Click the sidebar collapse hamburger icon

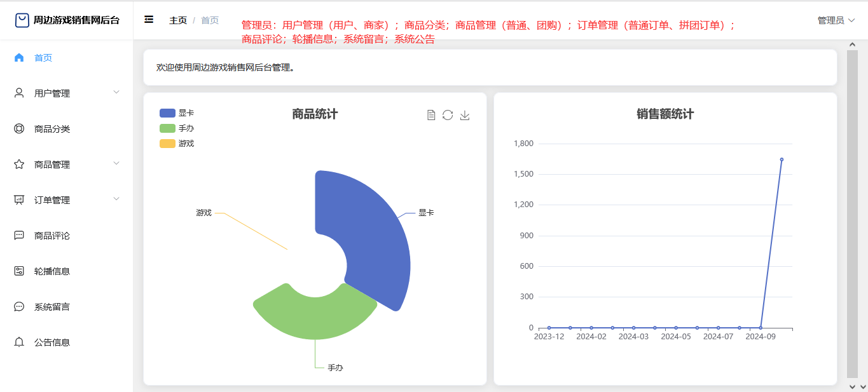point(149,20)
